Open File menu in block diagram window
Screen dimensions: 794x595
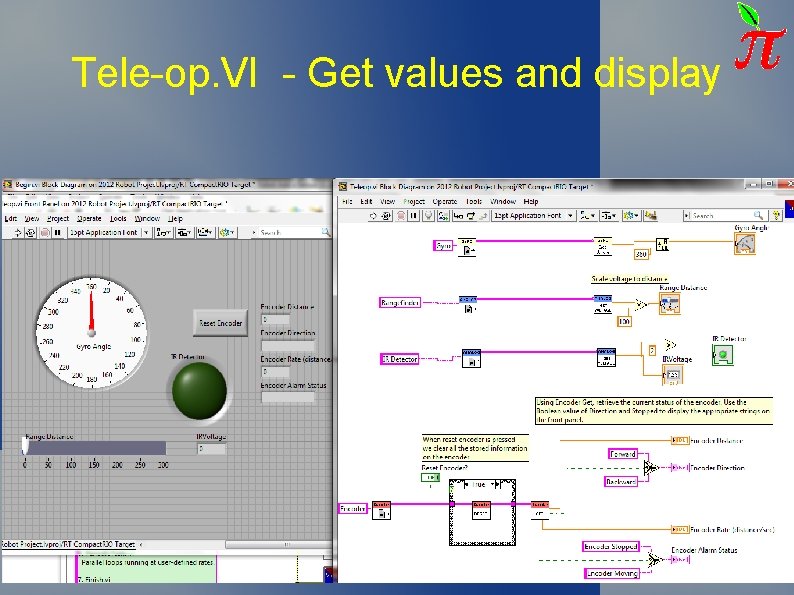(x=347, y=202)
